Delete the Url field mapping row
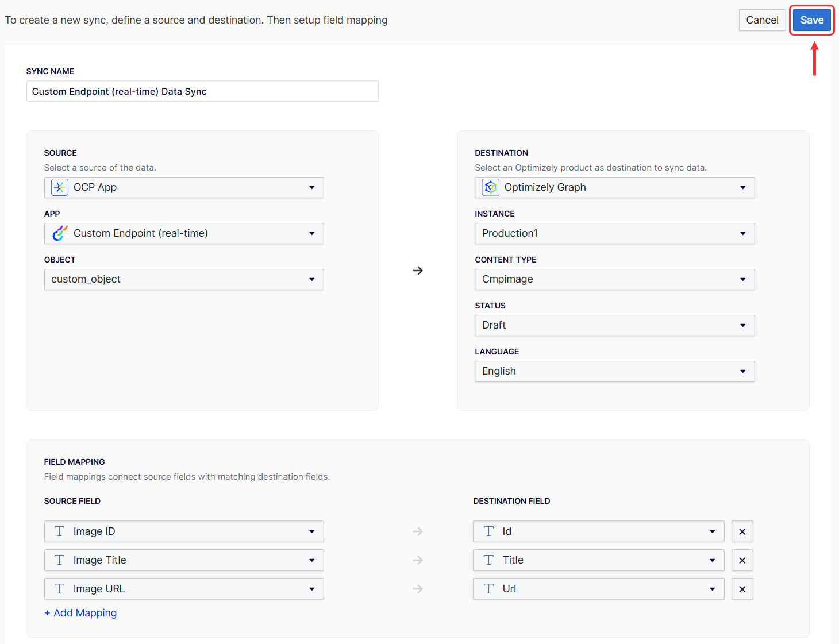Screen dimensions: 839x644 [742, 589]
